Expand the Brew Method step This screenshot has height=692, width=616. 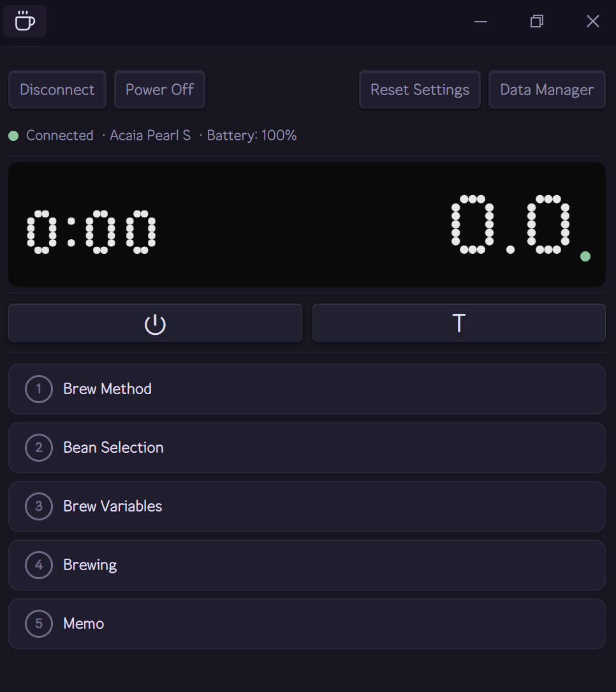[x=307, y=389]
